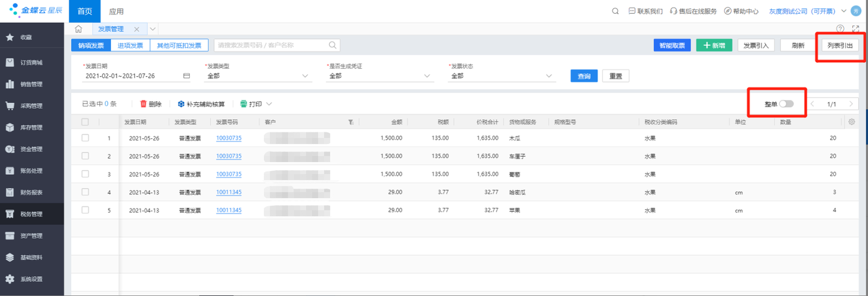Image resolution: width=868 pixels, height=296 pixels.
Task: Open 资金管理 module in sidebar
Action: point(32,149)
